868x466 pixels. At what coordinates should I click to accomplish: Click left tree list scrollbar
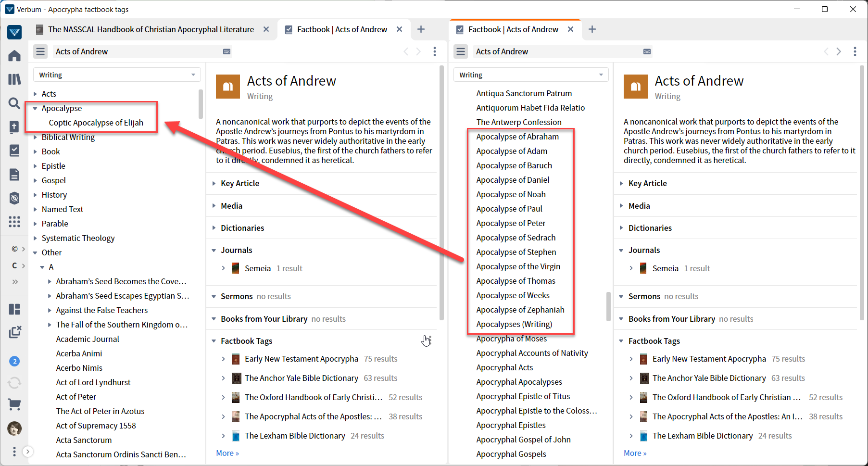point(201,103)
